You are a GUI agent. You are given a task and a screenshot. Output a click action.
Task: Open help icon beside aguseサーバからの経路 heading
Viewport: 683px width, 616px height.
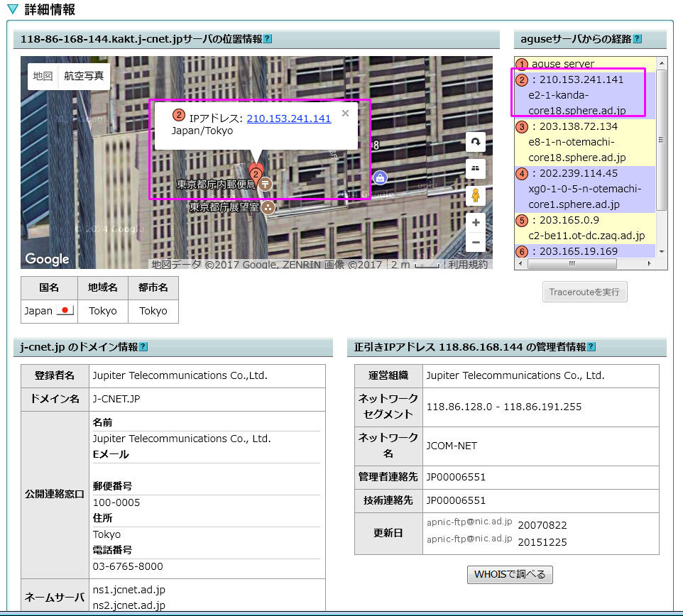coord(638,39)
